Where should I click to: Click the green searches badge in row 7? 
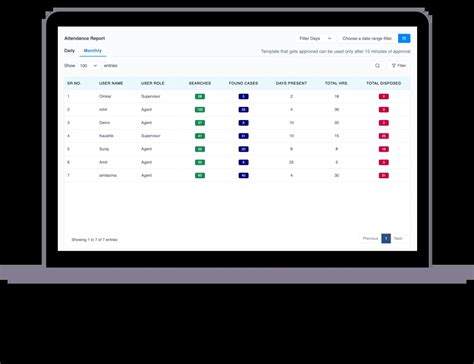click(200, 176)
